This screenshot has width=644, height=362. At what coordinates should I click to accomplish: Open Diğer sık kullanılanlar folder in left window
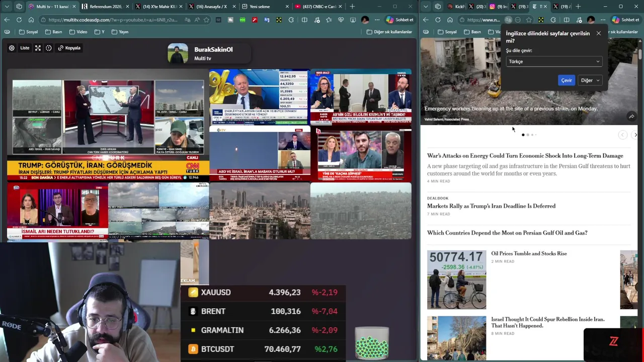389,32
